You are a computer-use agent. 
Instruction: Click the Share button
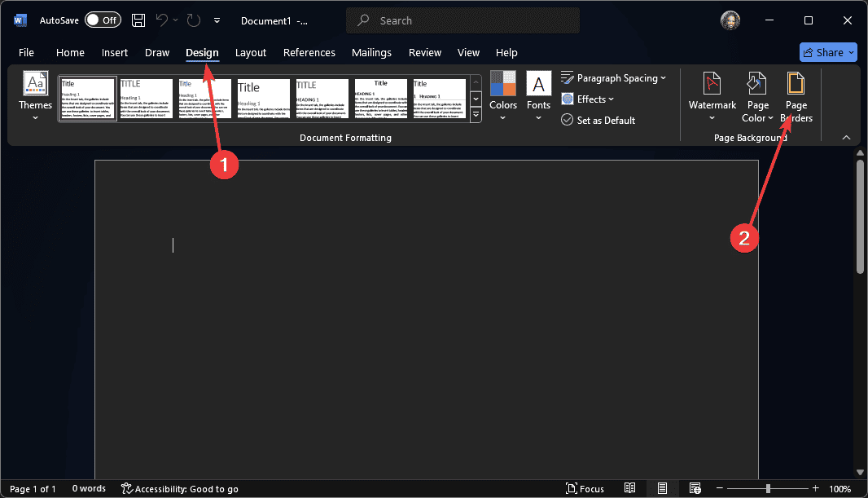click(828, 53)
